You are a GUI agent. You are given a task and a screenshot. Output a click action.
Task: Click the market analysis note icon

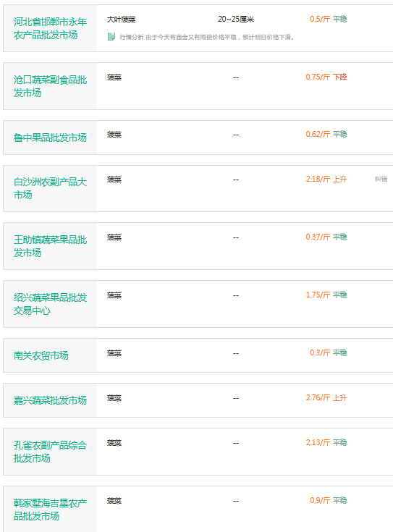[x=111, y=37]
